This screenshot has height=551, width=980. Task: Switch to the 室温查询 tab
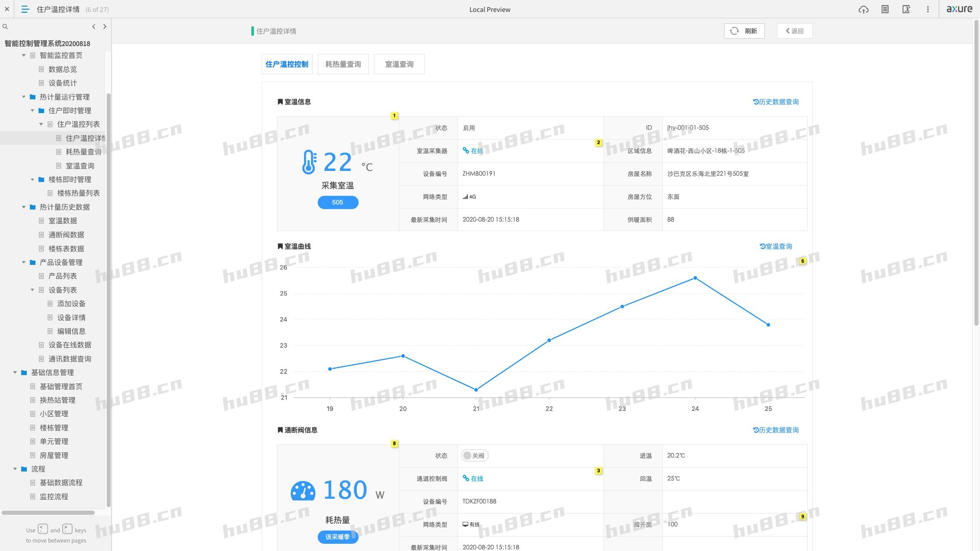399,64
